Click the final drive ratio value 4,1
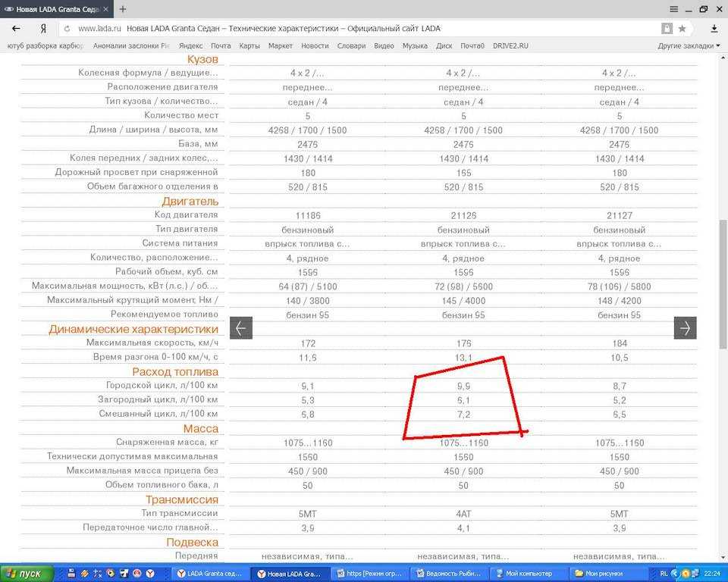 point(463,528)
